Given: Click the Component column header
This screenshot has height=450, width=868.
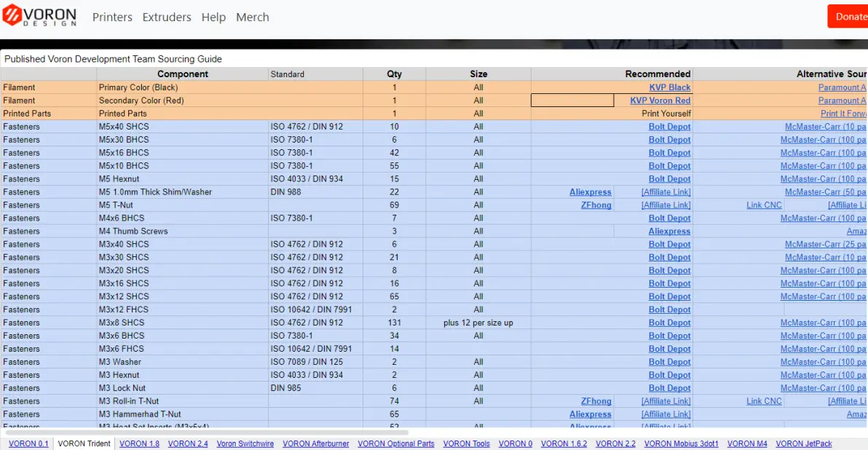Looking at the screenshot, I should pyautogui.click(x=183, y=74).
